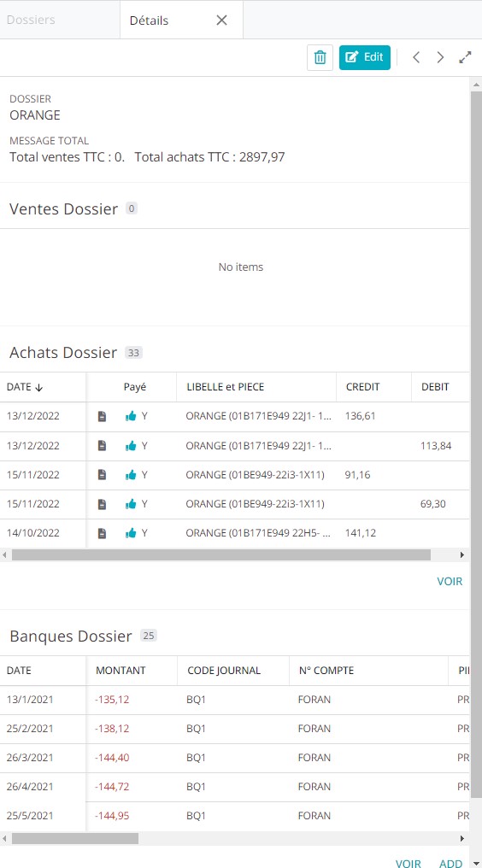Select debit value 113,84
Viewport: 482px width, 868px height.
click(x=436, y=446)
